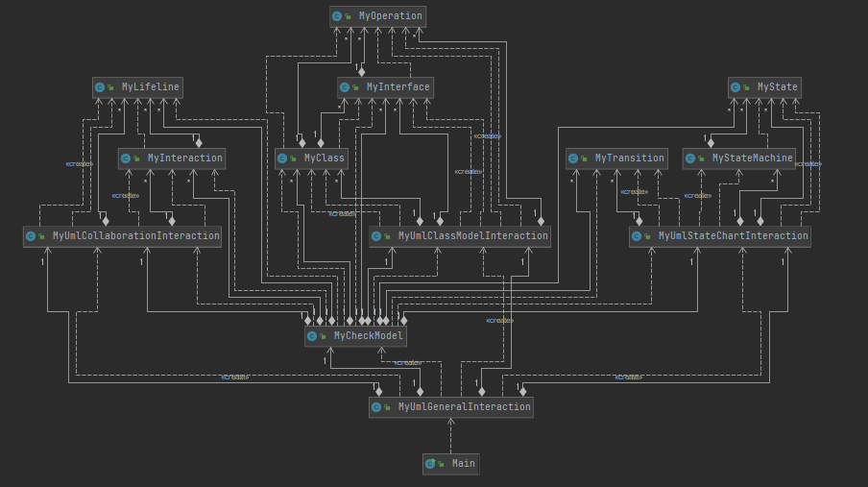Click the green visibility icon on MyClass
Viewport: 868px width, 487px height.
point(293,159)
